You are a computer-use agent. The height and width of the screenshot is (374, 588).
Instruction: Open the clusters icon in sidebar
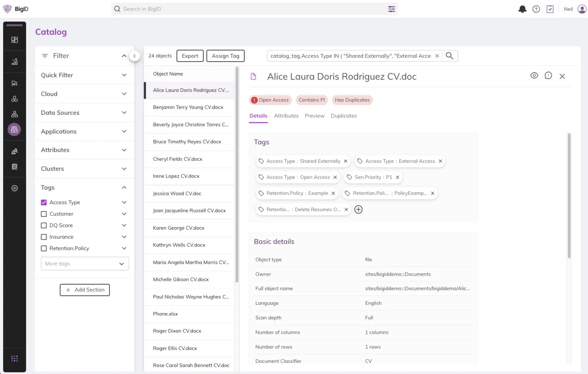pos(15,99)
